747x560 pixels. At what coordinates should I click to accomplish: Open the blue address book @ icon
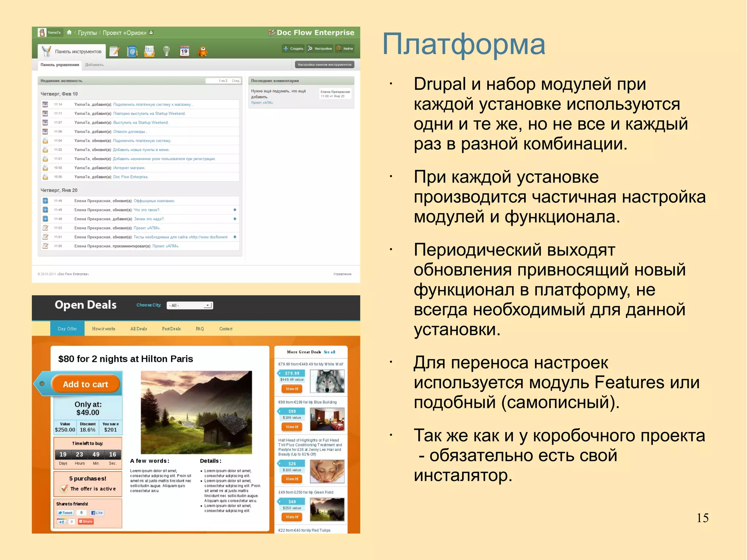pos(132,51)
